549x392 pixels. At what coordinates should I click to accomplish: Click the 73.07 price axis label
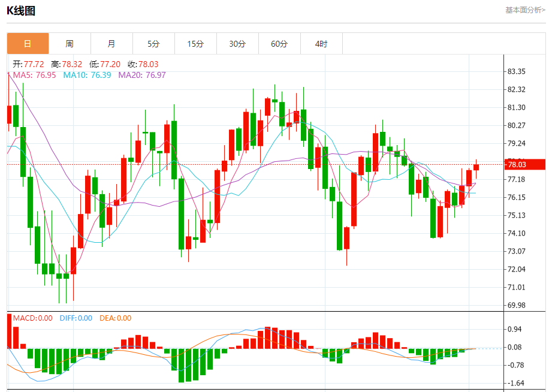[x=517, y=251]
